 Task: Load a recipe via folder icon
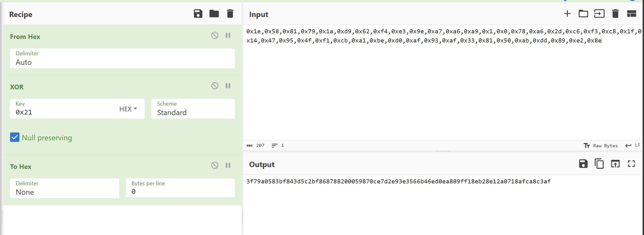[214, 14]
